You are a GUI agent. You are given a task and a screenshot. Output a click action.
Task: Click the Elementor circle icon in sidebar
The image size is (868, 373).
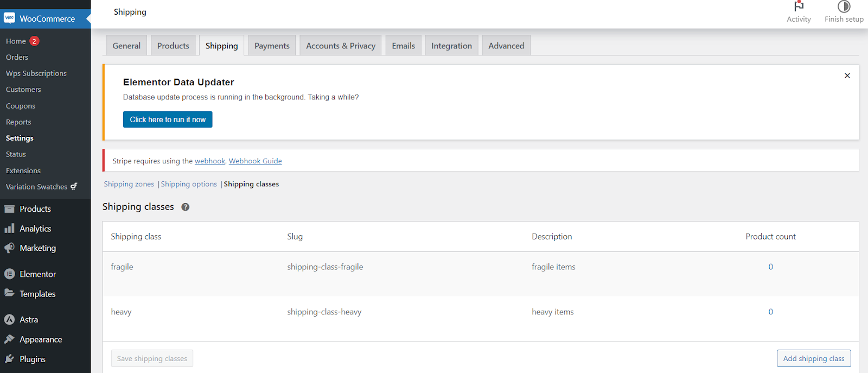[9, 274]
